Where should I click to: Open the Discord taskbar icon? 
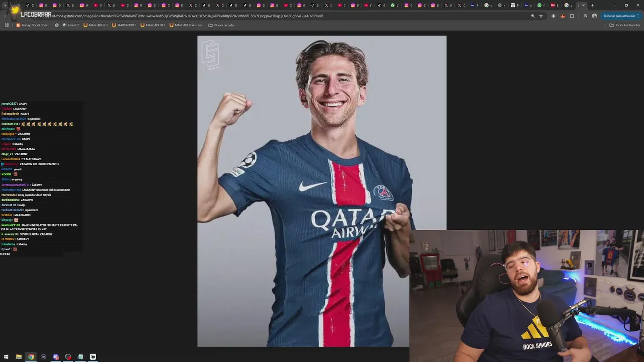point(56,357)
